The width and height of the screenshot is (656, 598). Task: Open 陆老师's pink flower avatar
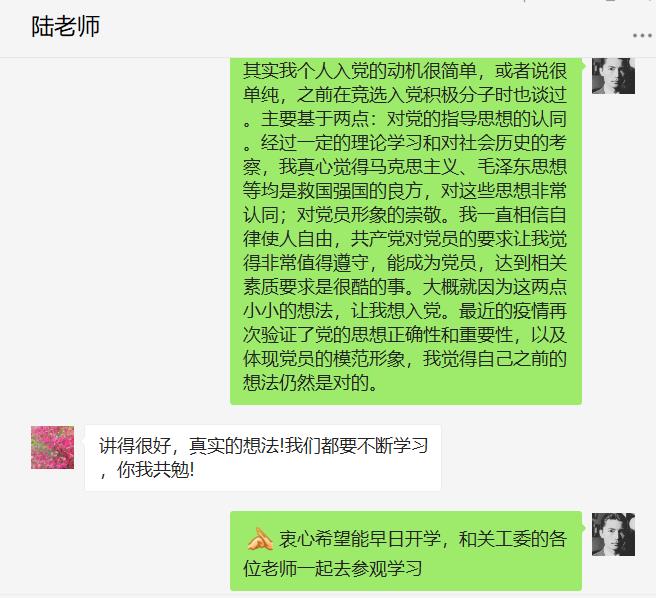point(52,447)
